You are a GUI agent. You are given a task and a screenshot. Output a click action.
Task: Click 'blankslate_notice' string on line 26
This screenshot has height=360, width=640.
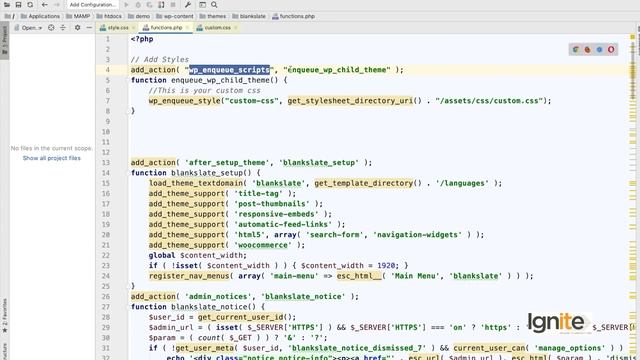pyautogui.click(x=303, y=296)
